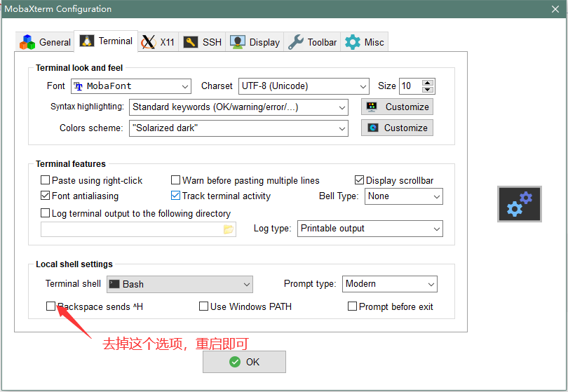Toggle Backspace sends ^H checkbox
This screenshot has width=568, height=392.
(x=50, y=306)
